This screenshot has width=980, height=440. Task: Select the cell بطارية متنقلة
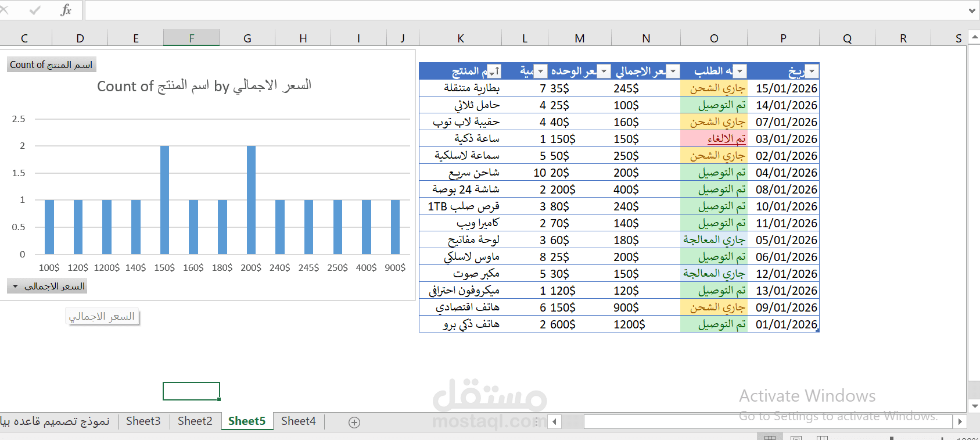(x=460, y=88)
